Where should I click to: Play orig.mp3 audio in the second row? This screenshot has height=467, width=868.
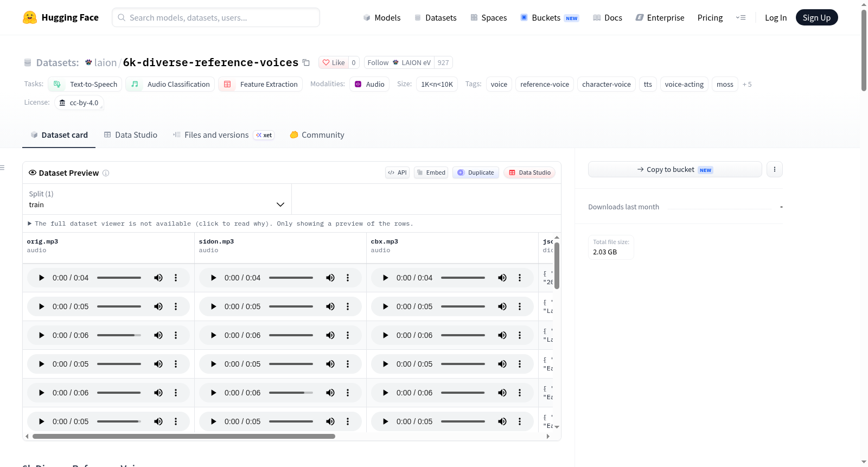coord(41,306)
